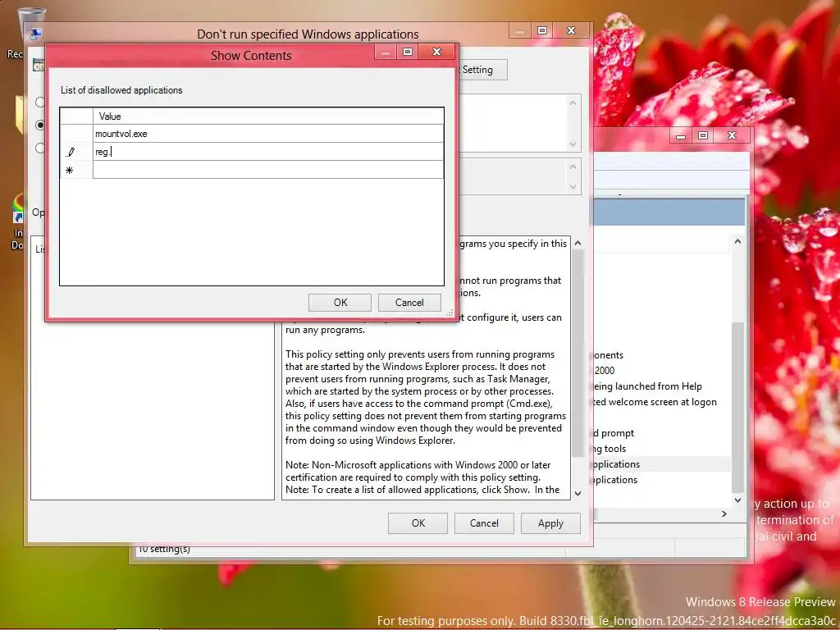The width and height of the screenshot is (840, 630).
Task: Click comment box scroll-up arrow
Action: coord(573,103)
